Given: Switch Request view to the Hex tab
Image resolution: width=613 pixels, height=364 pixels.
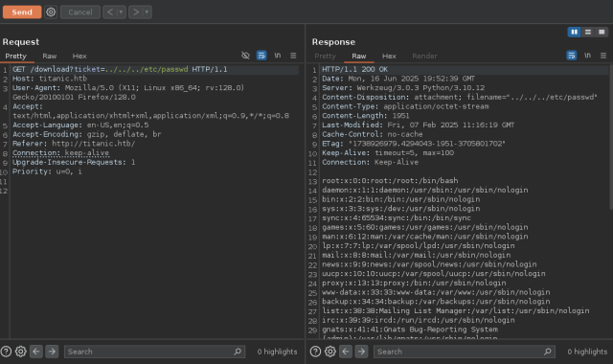Looking at the screenshot, I should tap(79, 56).
